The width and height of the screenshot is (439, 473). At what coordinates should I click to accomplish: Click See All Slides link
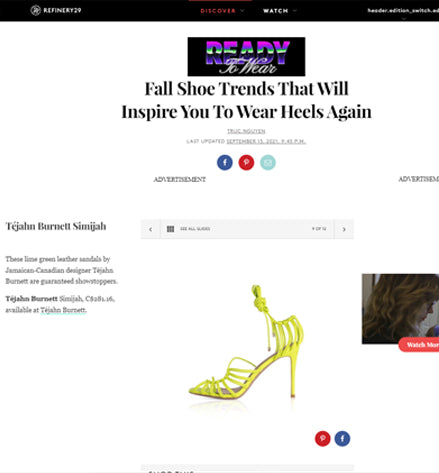pyautogui.click(x=195, y=229)
